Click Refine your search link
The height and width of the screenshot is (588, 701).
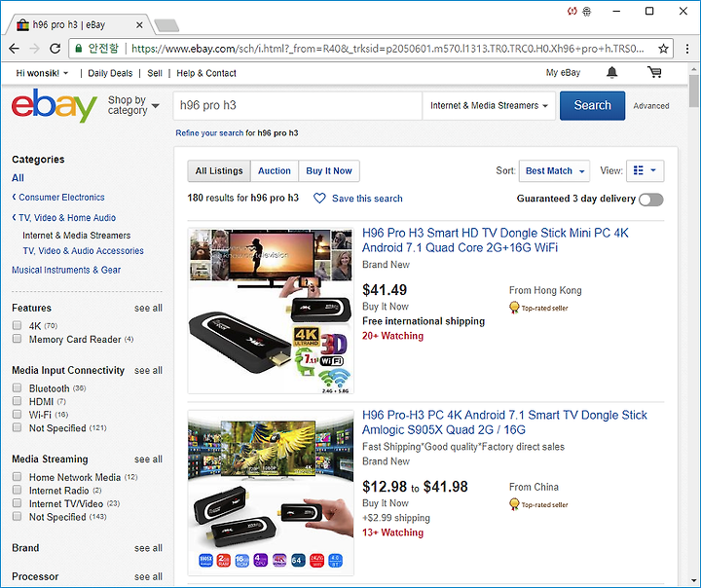coord(209,132)
